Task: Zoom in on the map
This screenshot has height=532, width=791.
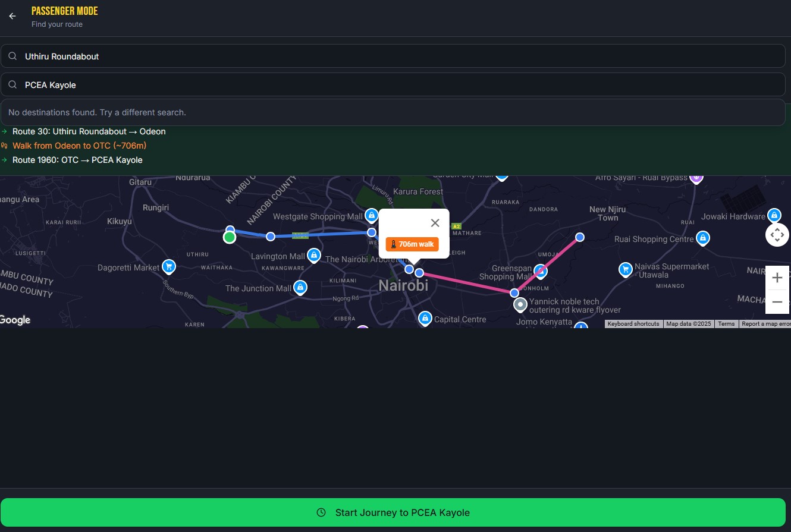Action: coord(777,278)
